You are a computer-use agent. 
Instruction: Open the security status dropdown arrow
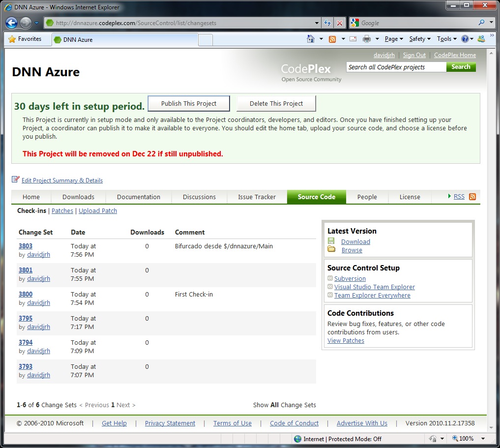442,439
